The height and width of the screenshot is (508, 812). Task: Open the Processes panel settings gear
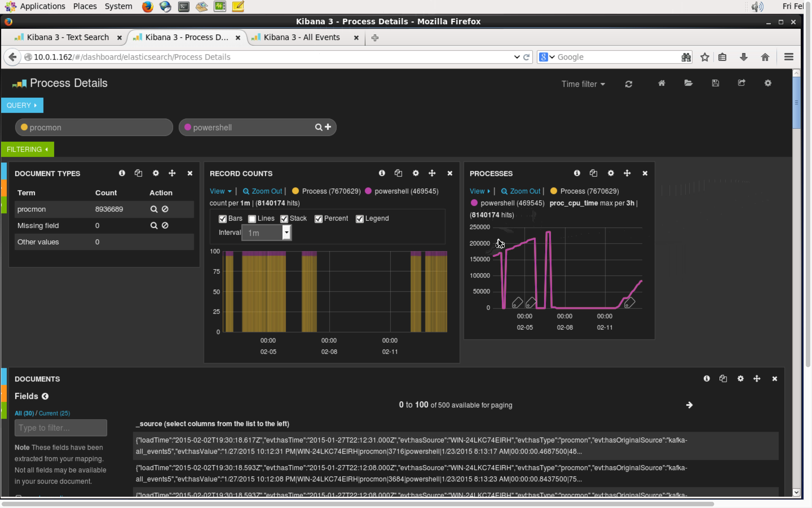[611, 173]
